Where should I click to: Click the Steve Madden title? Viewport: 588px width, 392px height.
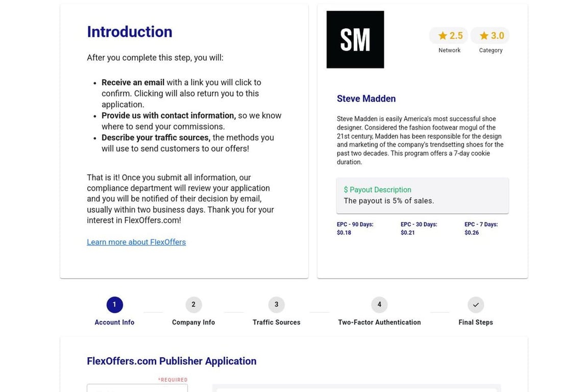pos(366,99)
